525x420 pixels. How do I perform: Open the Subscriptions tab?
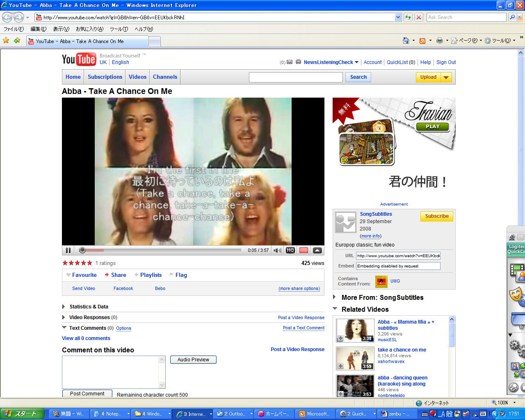(x=105, y=77)
